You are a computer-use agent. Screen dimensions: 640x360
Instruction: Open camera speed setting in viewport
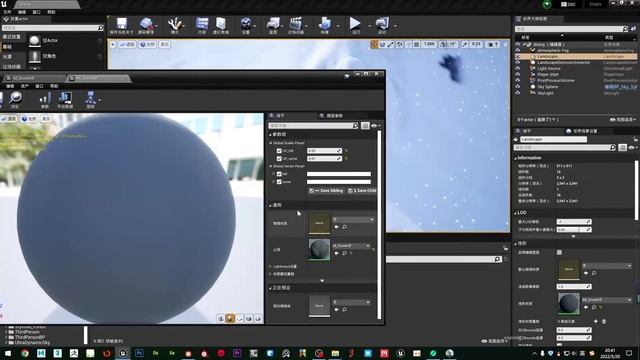coord(492,44)
